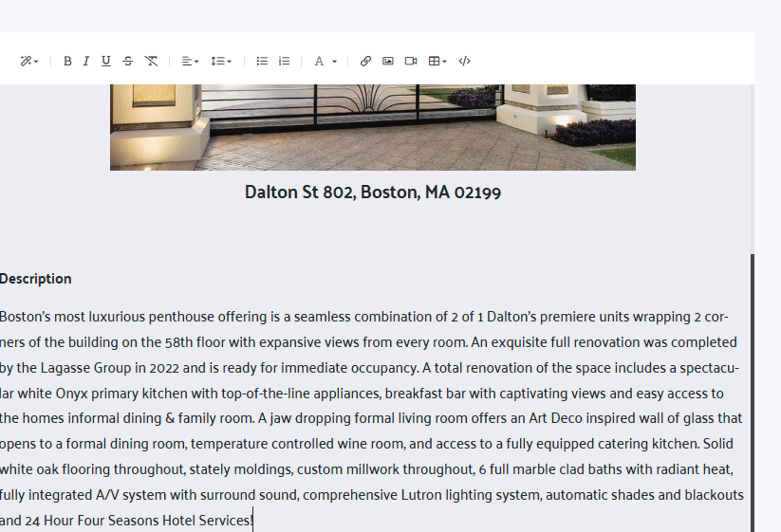781x532 pixels.
Task: Click the text 'temperature controlled wine room'
Action: pyautogui.click(x=297, y=444)
